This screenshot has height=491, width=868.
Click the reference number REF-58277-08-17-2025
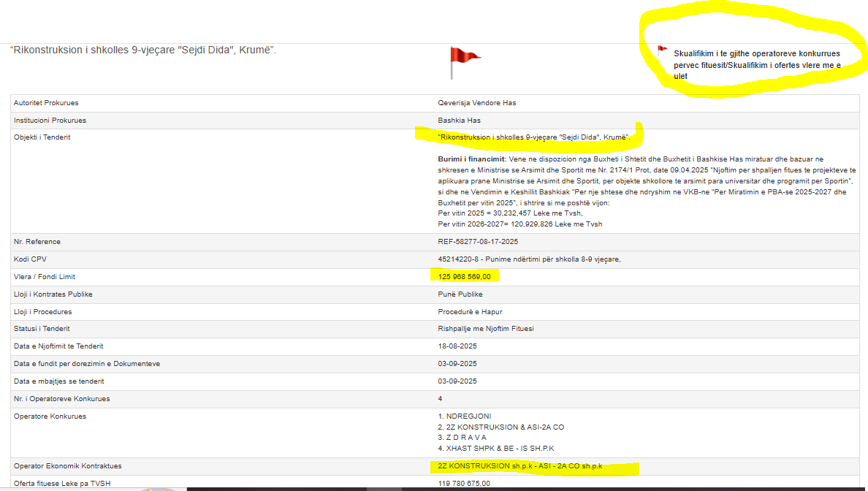pos(478,242)
